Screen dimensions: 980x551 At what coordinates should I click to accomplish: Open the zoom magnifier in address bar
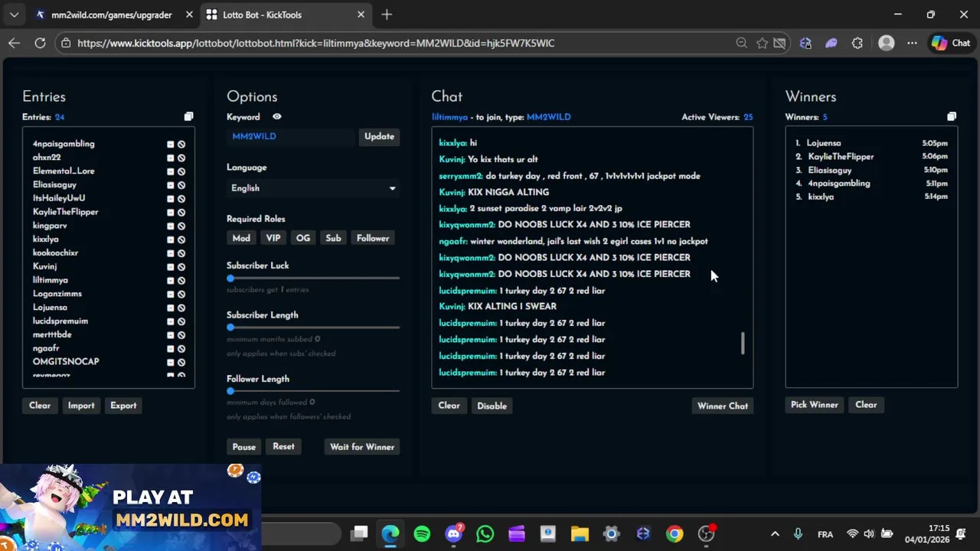pyautogui.click(x=741, y=43)
